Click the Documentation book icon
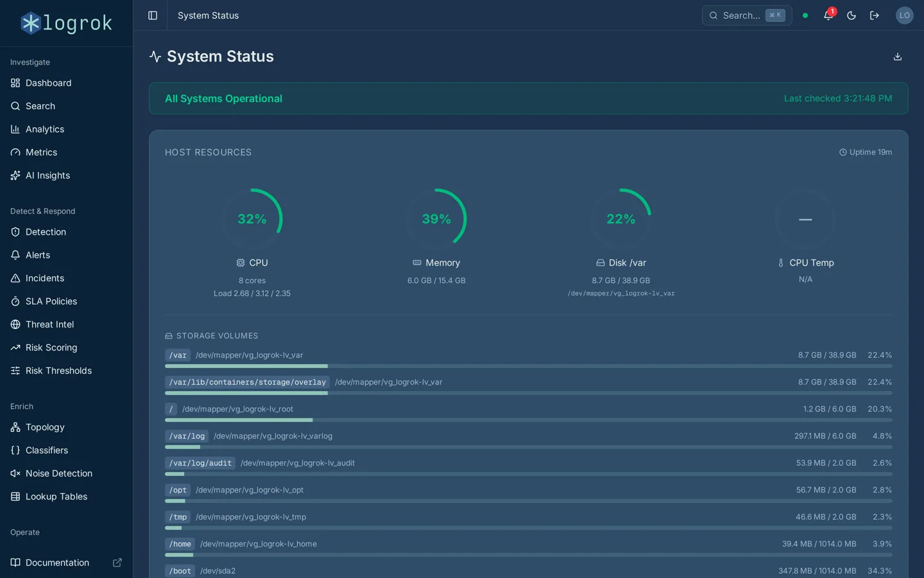Screen dimensions: 924x578 coord(15,563)
